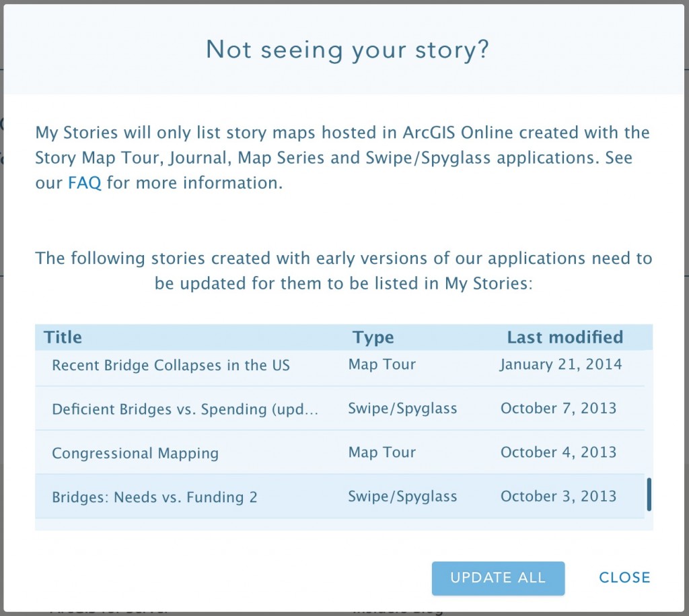Select the Deficient Bridges vs. Spending story
The image size is (689, 616).
pos(185,409)
